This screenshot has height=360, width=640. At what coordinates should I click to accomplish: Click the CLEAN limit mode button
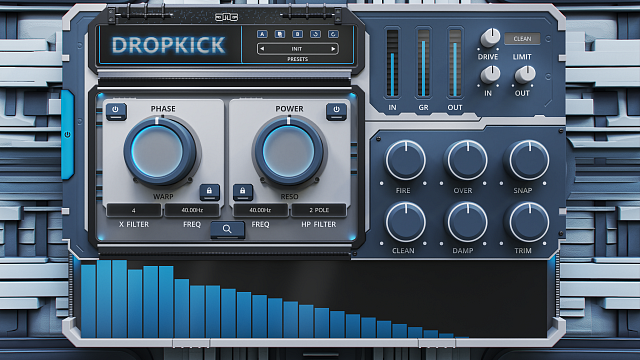522,39
